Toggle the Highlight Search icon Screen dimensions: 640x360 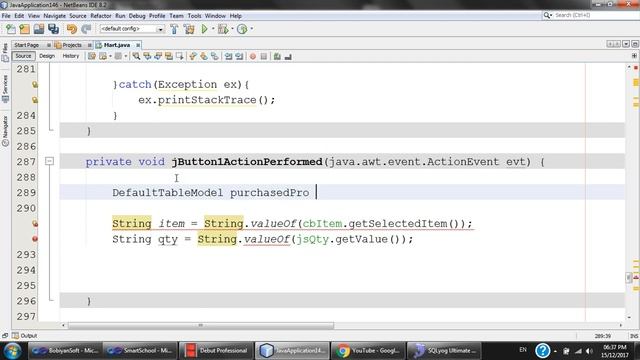click(169, 56)
